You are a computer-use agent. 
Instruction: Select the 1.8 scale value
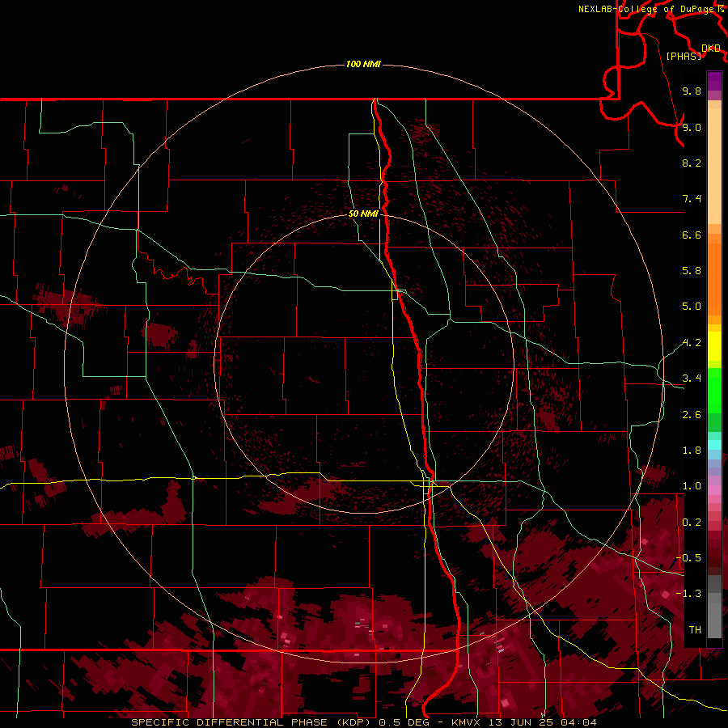click(692, 451)
